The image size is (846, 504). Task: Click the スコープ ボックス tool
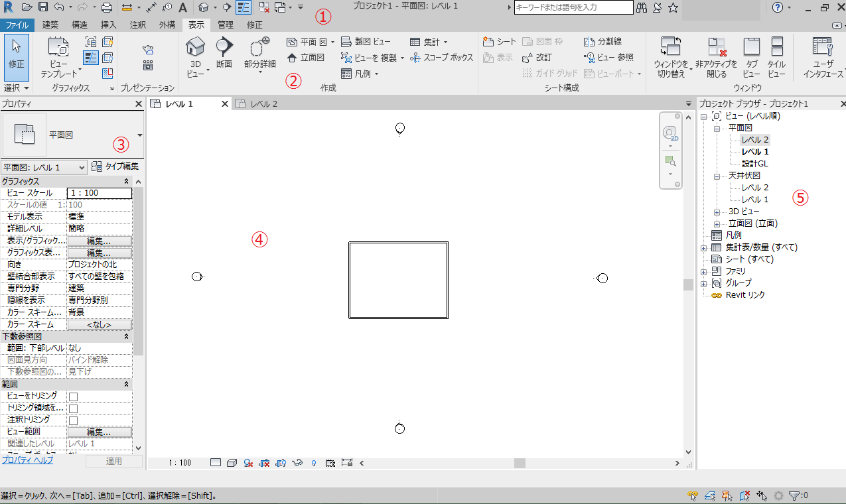(x=441, y=58)
